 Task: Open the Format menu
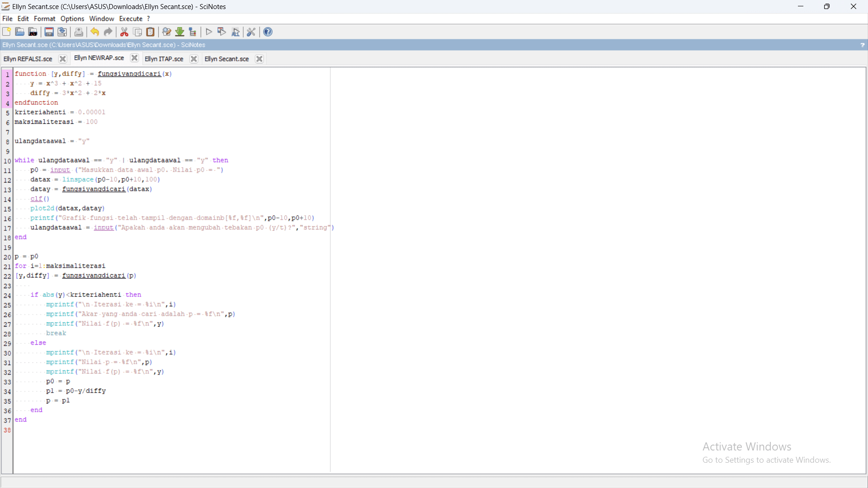tap(44, 19)
